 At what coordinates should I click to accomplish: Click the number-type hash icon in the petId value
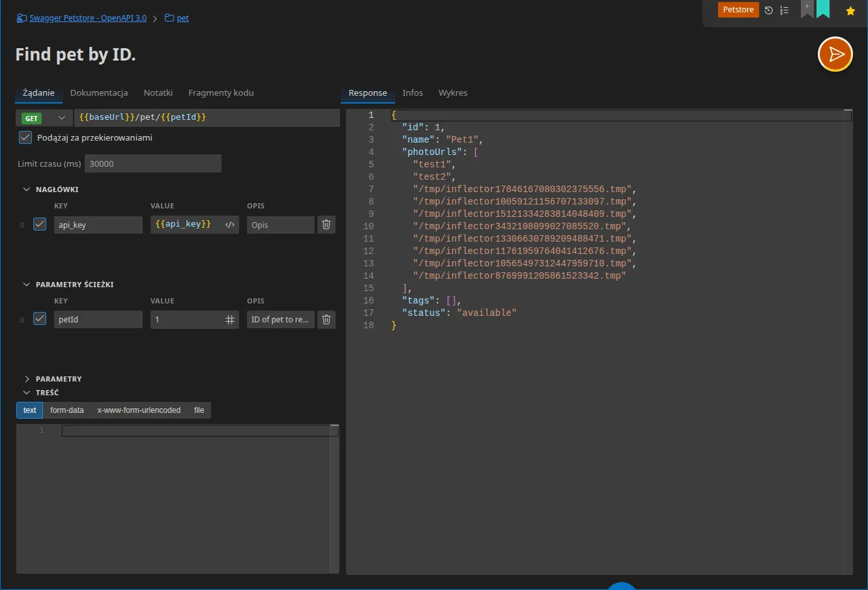pyautogui.click(x=230, y=319)
